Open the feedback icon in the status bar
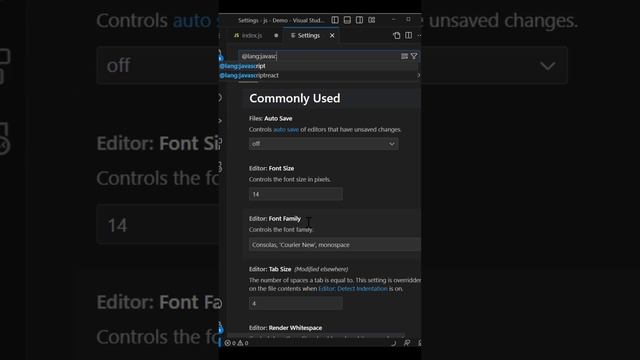 pos(407,343)
